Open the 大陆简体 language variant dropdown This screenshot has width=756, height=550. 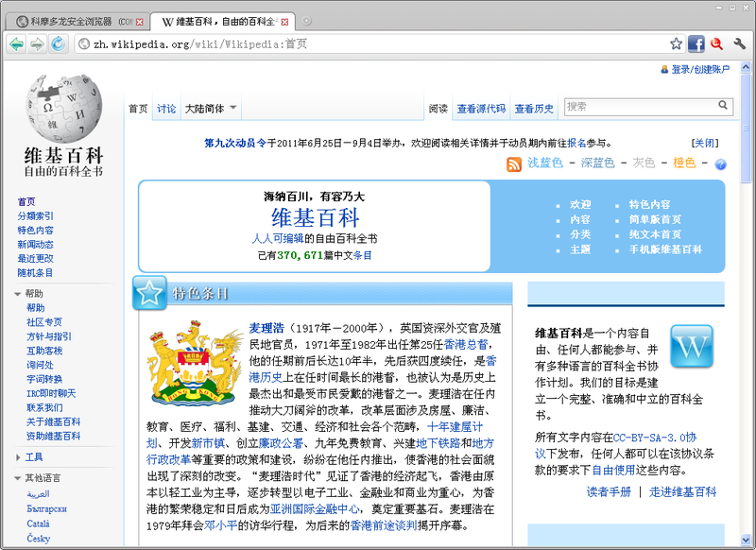[211, 109]
